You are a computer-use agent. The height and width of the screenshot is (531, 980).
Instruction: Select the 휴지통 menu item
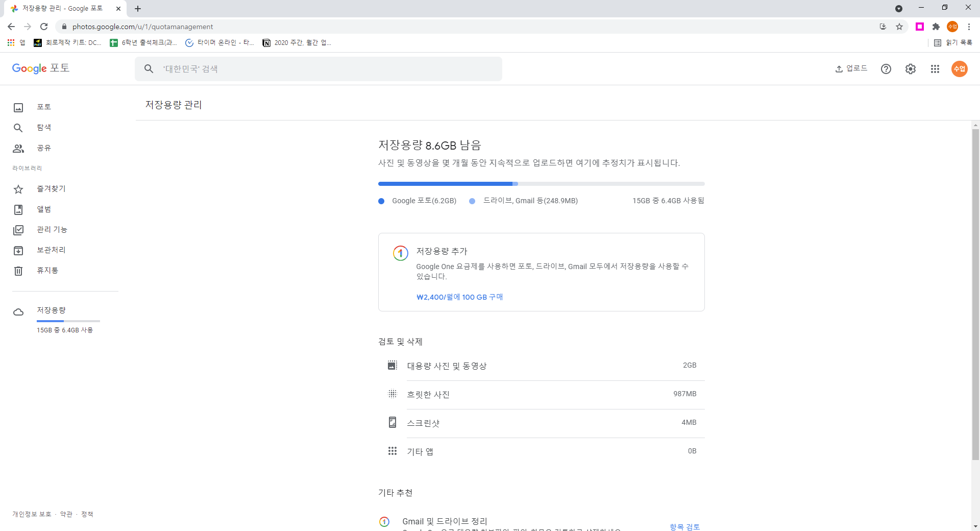[x=47, y=270]
